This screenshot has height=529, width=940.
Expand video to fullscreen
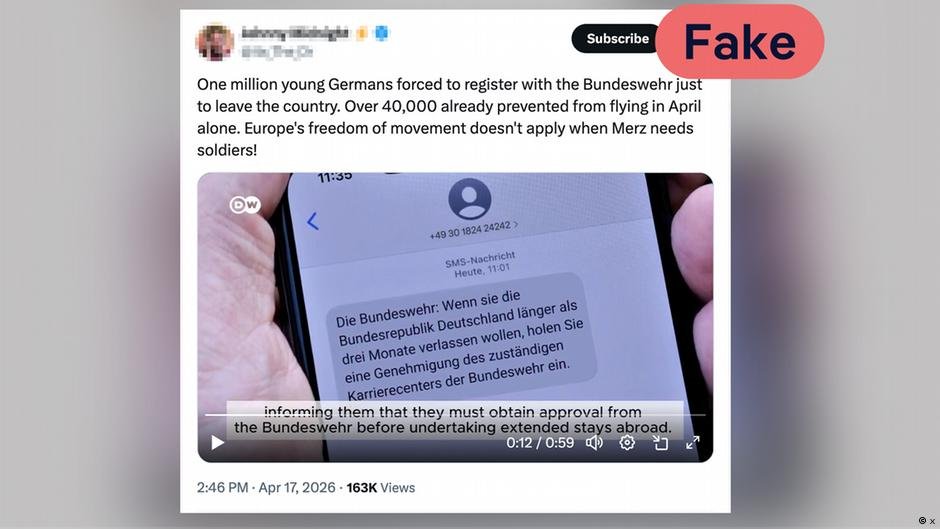pos(692,443)
